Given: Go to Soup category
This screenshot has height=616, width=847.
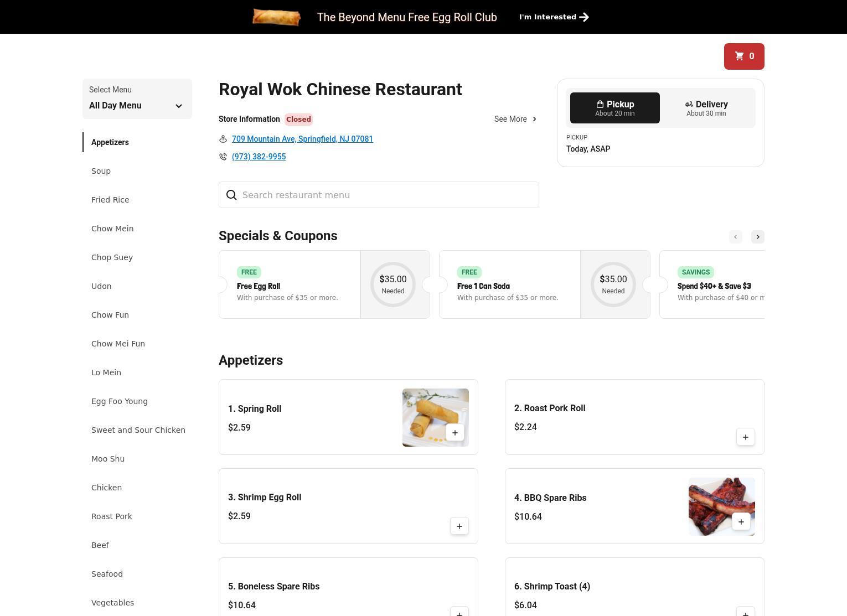Looking at the screenshot, I should pos(101,171).
